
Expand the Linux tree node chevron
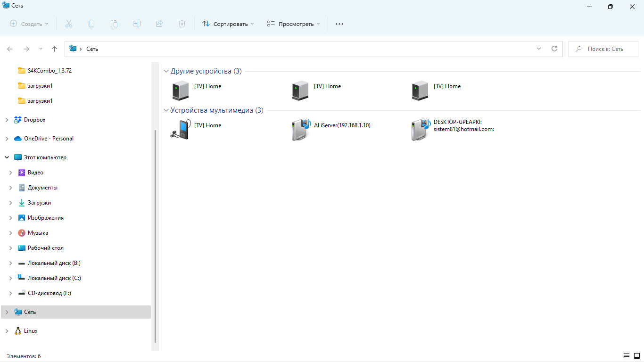(x=7, y=331)
